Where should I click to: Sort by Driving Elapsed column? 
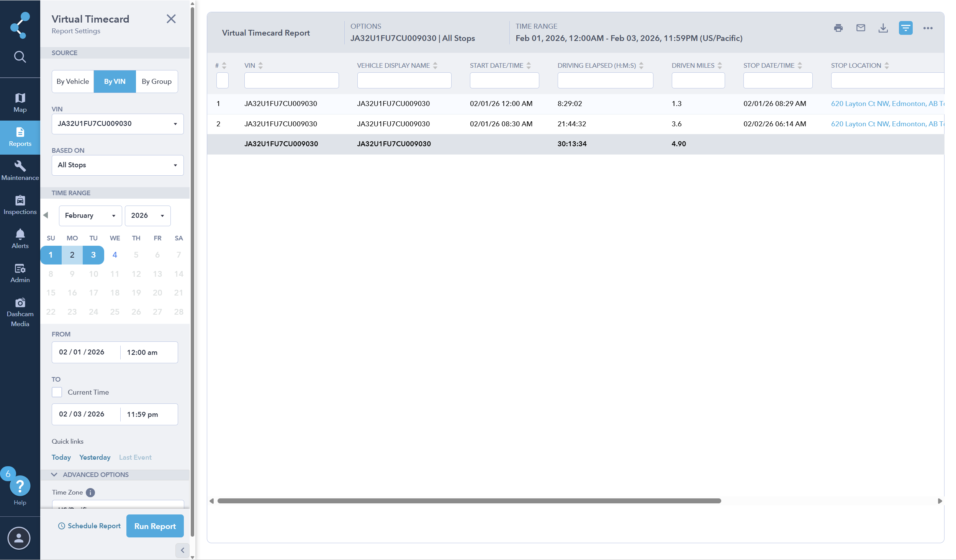641,65
